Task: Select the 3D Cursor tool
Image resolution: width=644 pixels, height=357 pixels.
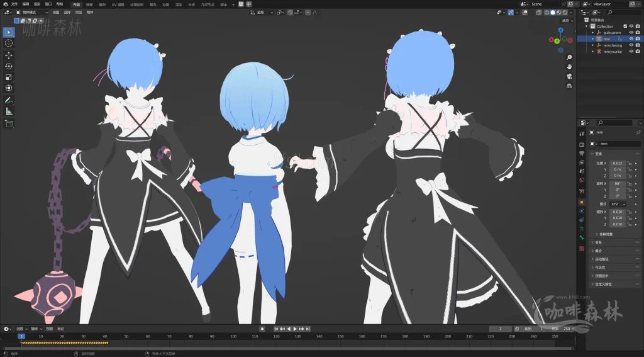Action: pos(9,43)
